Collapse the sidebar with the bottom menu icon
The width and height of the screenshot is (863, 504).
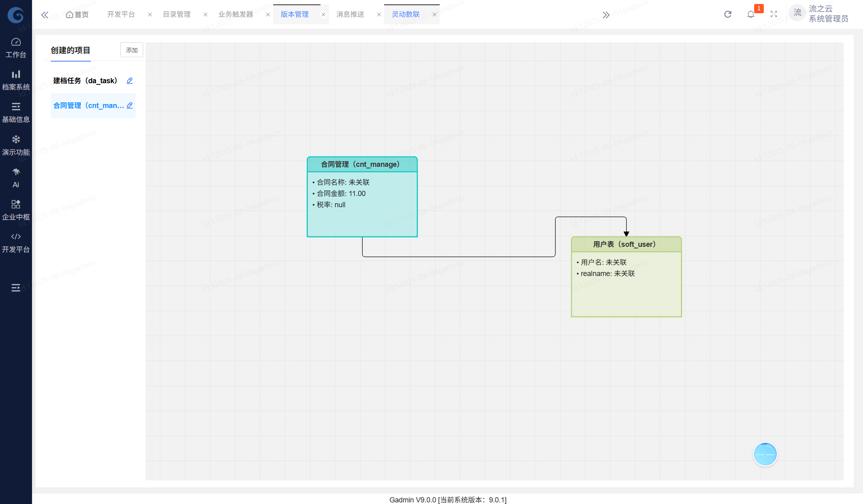(16, 288)
